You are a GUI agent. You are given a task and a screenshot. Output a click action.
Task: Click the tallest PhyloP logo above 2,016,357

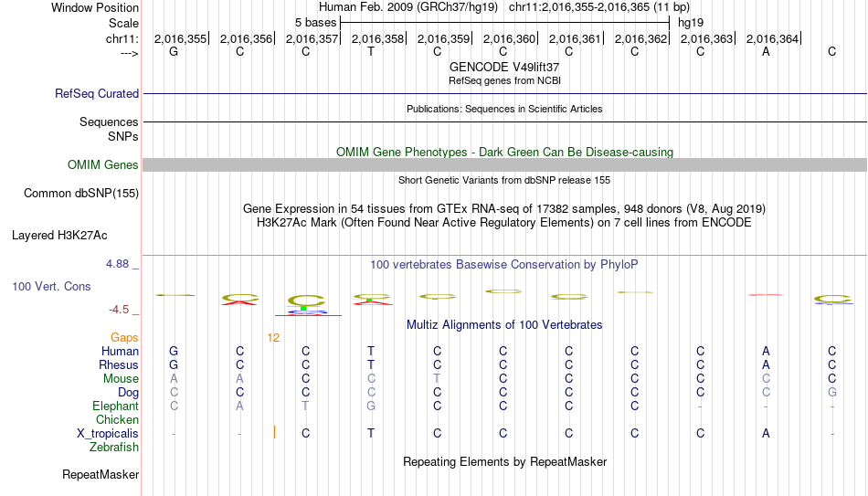(x=305, y=304)
